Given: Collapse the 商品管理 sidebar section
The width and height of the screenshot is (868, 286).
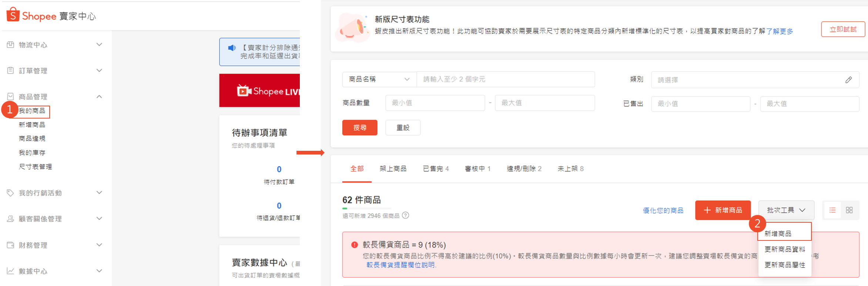Looking at the screenshot, I should tap(99, 97).
